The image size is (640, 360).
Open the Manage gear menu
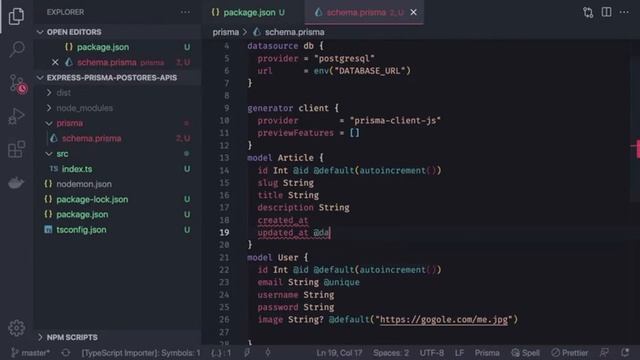(x=16, y=328)
